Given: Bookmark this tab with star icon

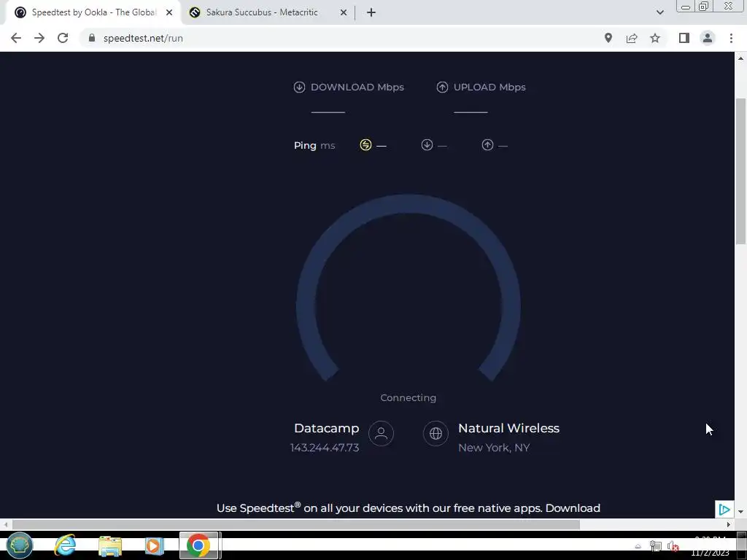Looking at the screenshot, I should 655,38.
